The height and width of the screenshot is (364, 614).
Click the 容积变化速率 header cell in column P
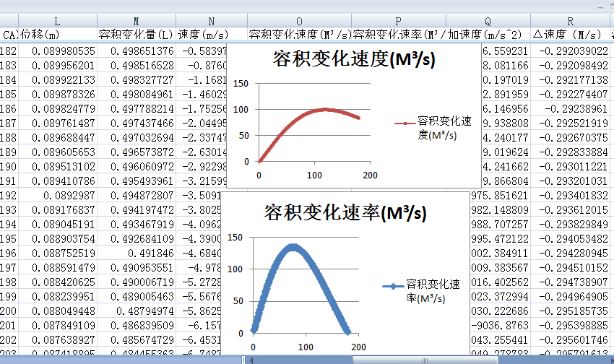point(399,35)
